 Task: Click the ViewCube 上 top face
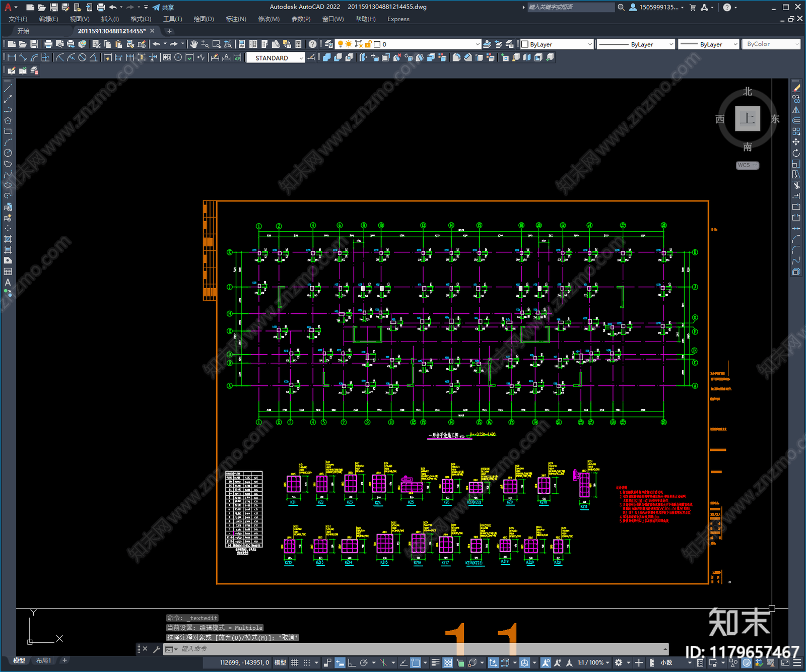click(x=747, y=119)
